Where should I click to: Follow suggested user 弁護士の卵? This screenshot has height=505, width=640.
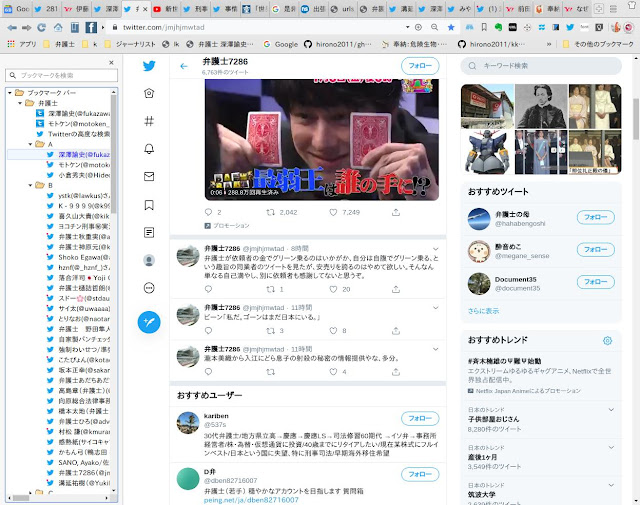[596, 217]
